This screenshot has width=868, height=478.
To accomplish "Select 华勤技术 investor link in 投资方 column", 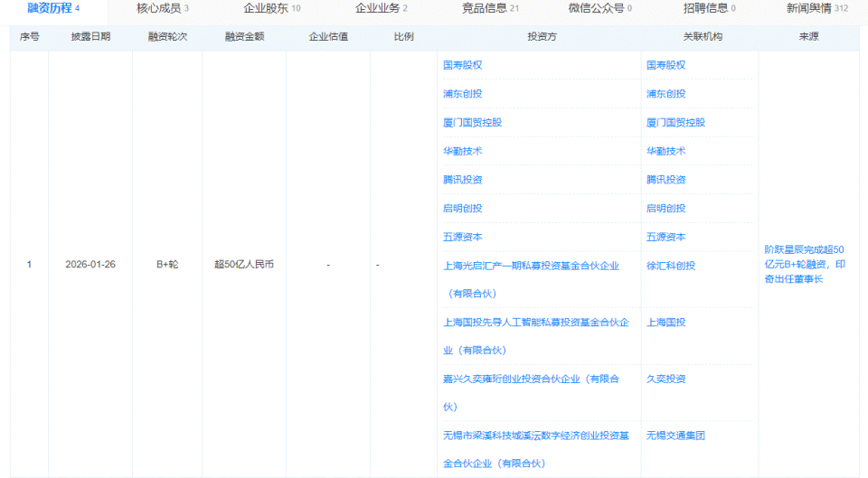I will [x=462, y=151].
